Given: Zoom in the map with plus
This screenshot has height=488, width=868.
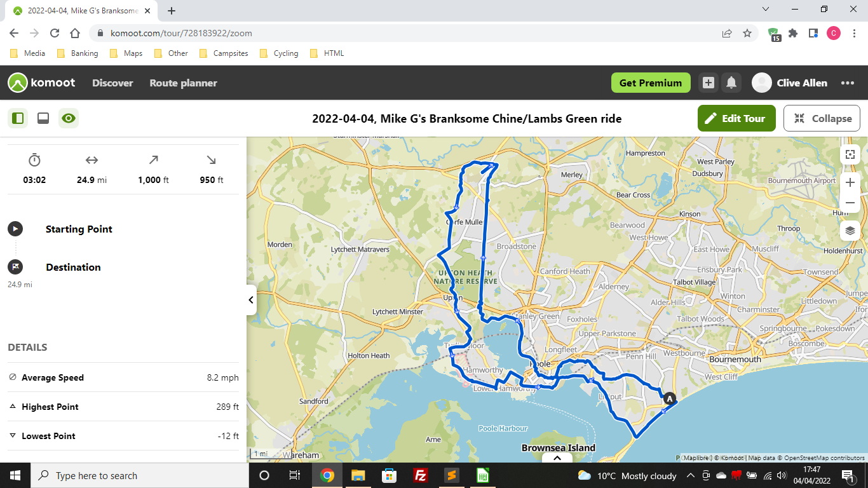Looking at the screenshot, I should coord(850,183).
